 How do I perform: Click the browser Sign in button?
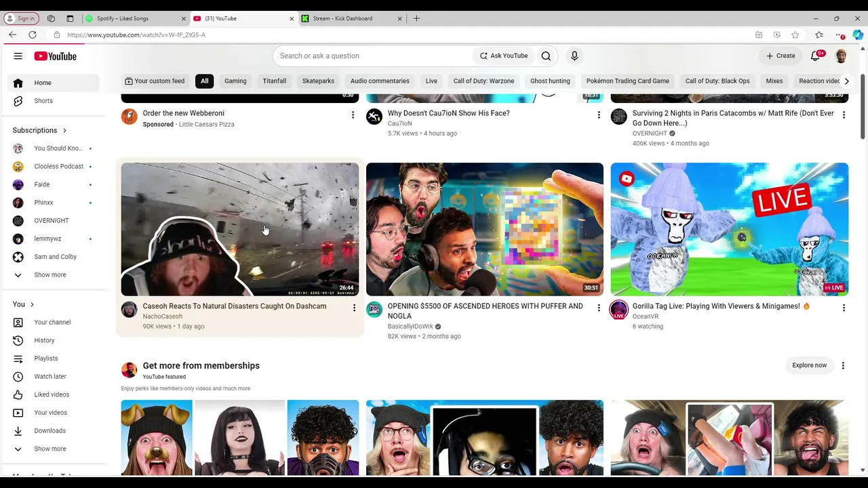(22, 18)
